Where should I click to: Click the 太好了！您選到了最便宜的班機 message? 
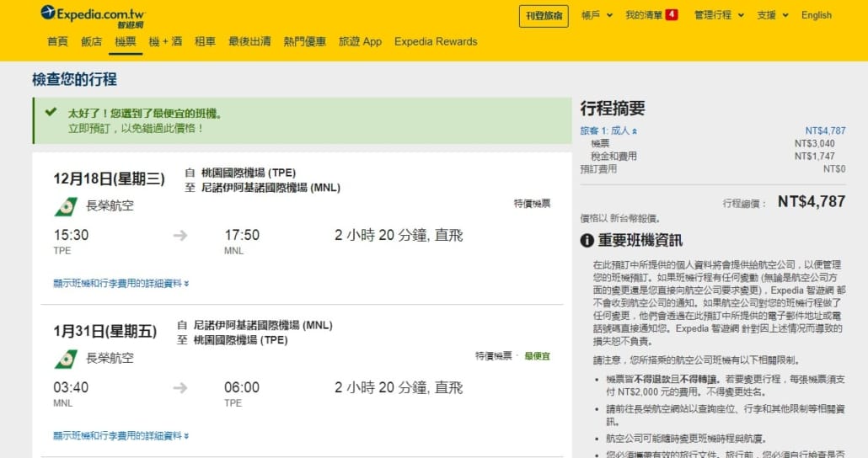[146, 114]
